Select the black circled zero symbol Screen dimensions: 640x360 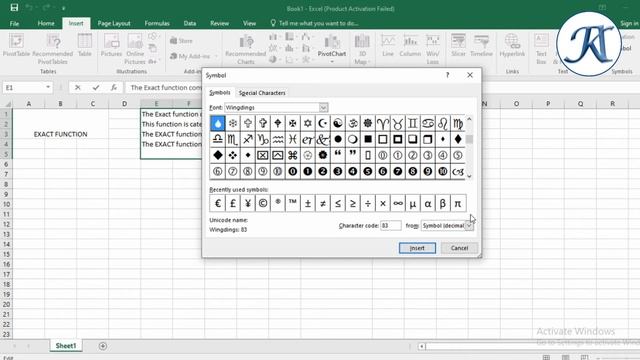click(x=293, y=171)
